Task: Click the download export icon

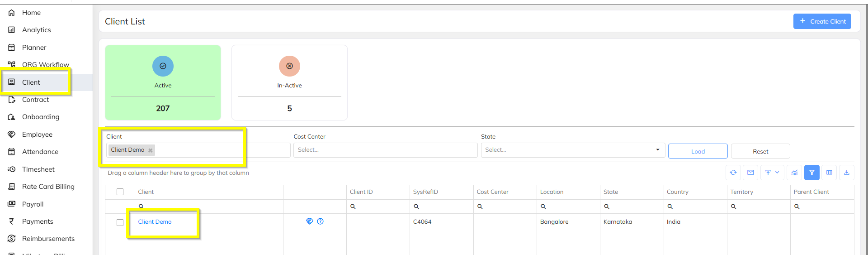Action: point(847,173)
